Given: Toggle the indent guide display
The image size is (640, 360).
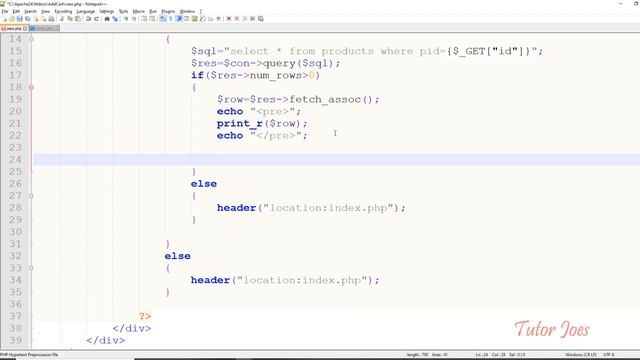Looking at the screenshot, I should (x=179, y=19).
